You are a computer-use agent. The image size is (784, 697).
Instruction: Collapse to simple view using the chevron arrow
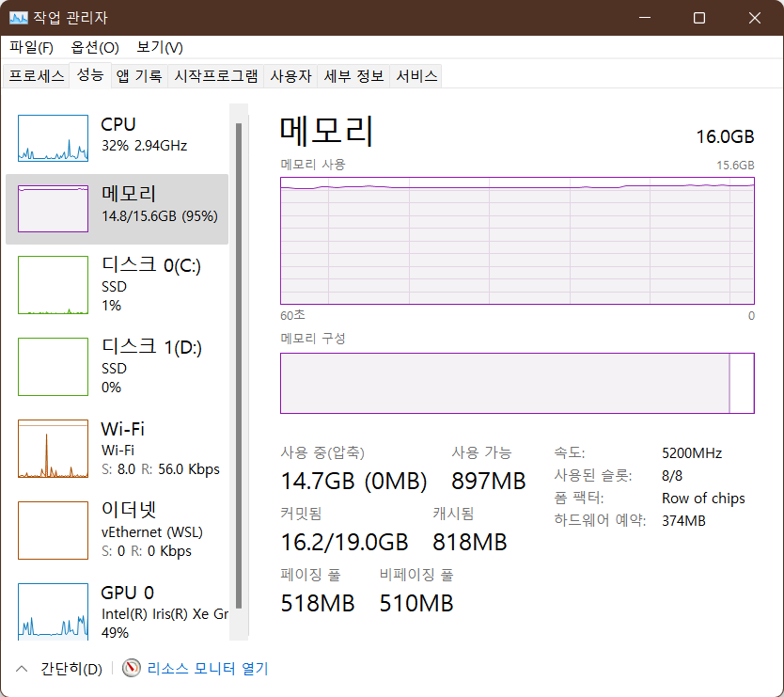[22, 669]
